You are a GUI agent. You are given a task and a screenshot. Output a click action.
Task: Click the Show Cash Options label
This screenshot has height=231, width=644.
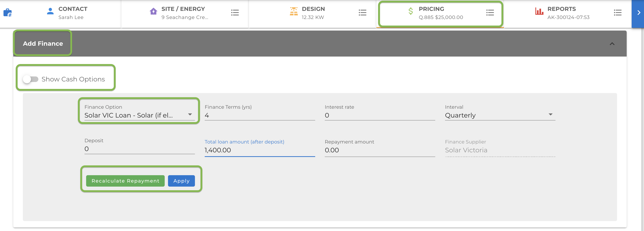(x=73, y=79)
